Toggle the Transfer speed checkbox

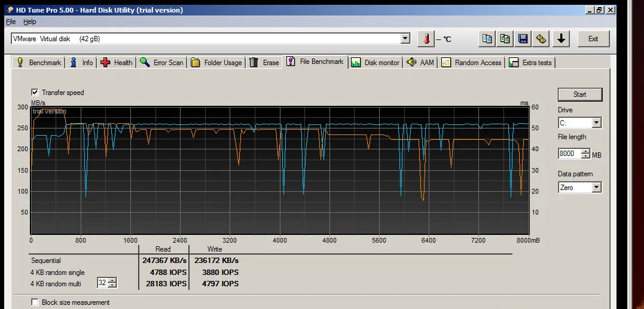35,92
